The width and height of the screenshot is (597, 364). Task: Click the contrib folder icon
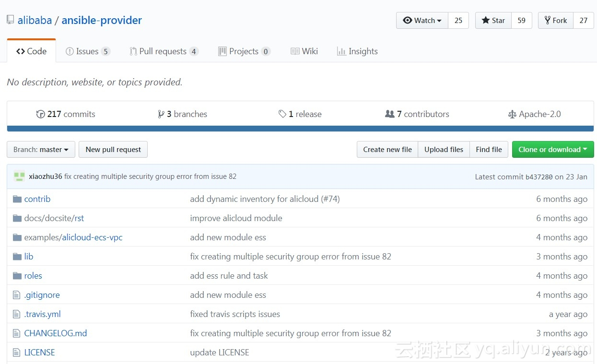(x=17, y=199)
